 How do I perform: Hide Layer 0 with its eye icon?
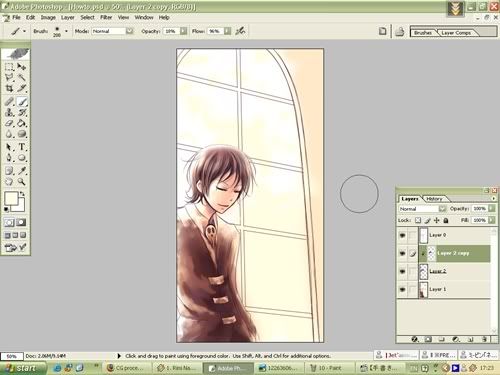click(402, 235)
